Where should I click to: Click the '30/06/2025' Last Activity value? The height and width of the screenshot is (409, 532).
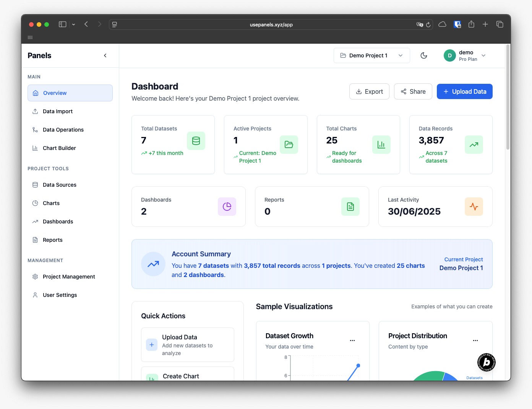414,211
